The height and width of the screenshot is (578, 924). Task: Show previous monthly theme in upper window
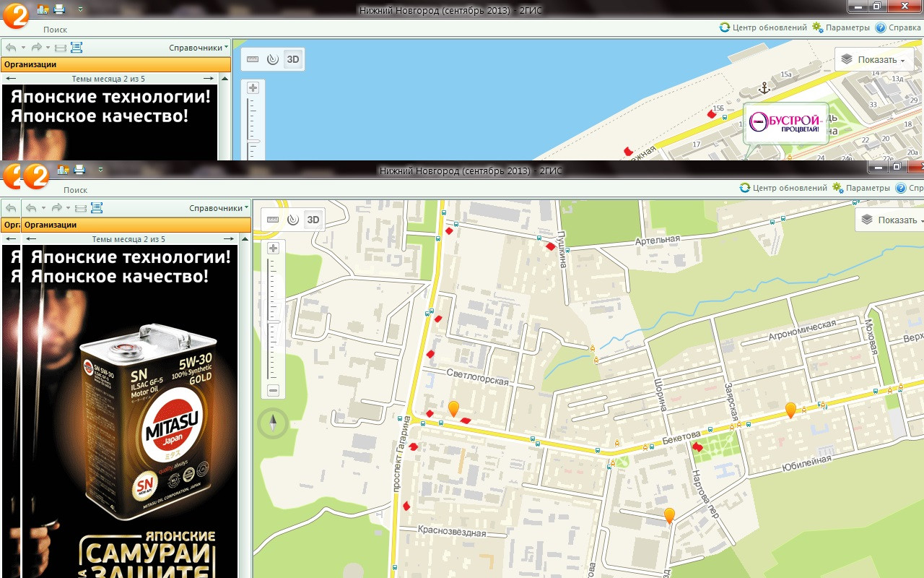[x=11, y=79]
